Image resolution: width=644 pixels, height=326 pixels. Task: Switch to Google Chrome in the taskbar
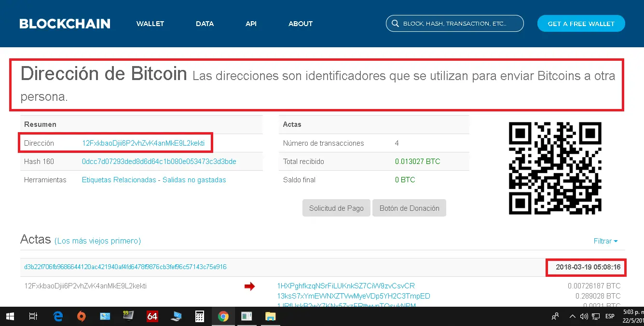(x=223, y=316)
